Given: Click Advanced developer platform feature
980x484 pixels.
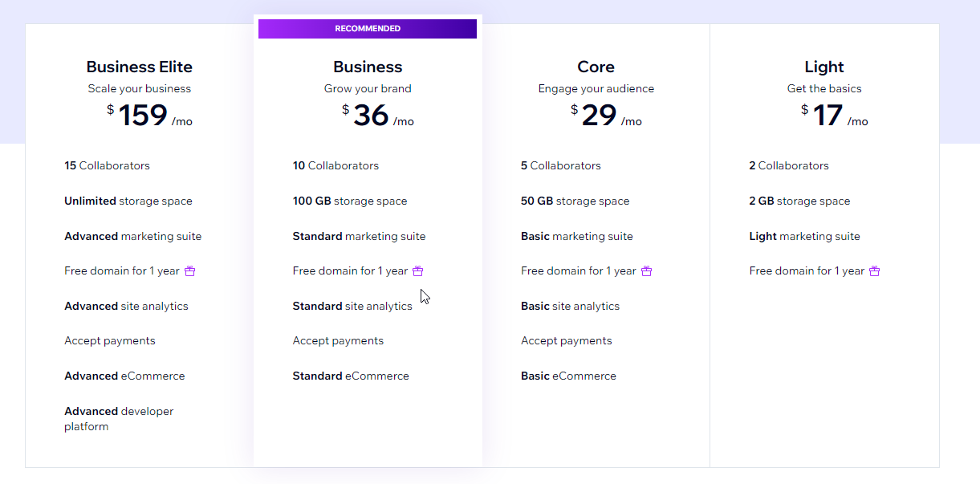Looking at the screenshot, I should [x=119, y=418].
